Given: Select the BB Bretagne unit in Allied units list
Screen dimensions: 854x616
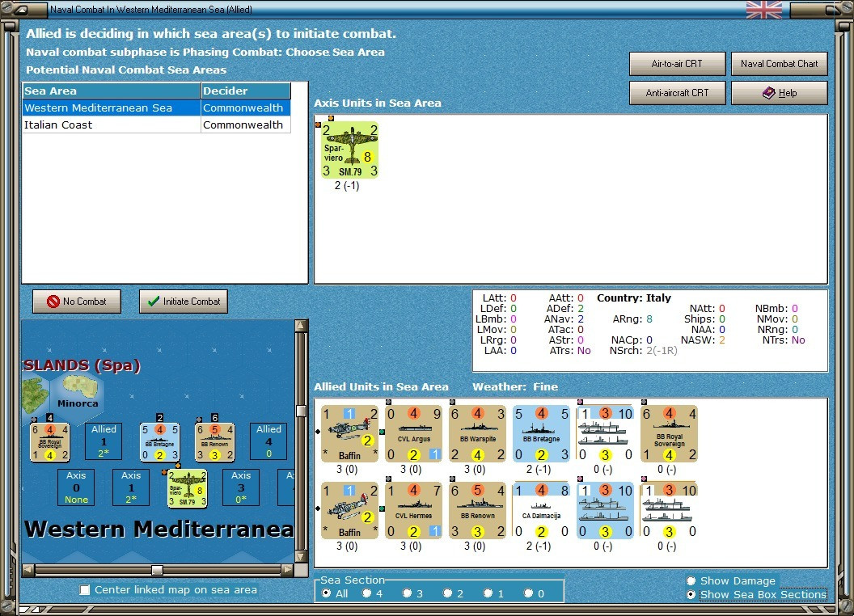Looking at the screenshot, I should pos(541,433).
